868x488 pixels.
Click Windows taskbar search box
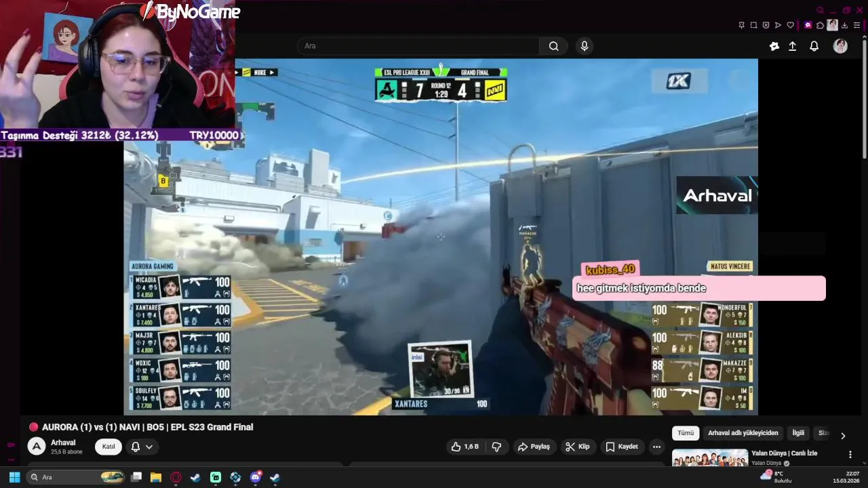coord(76,477)
